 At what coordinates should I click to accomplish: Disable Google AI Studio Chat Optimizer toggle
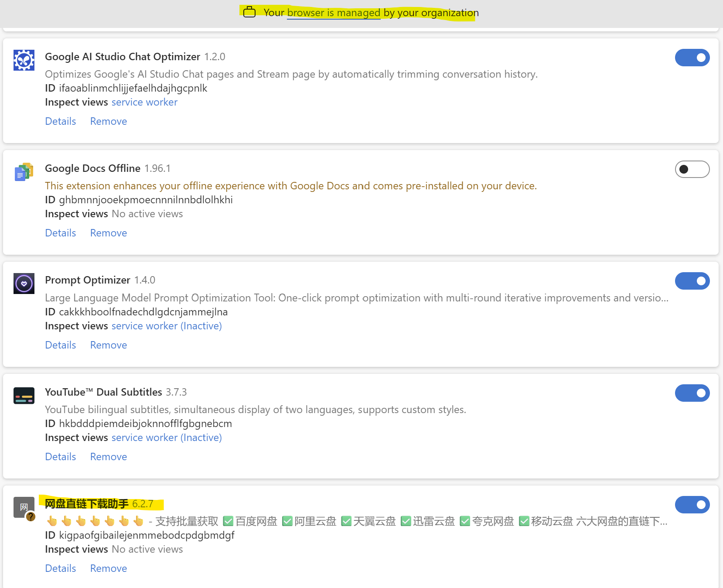point(692,58)
